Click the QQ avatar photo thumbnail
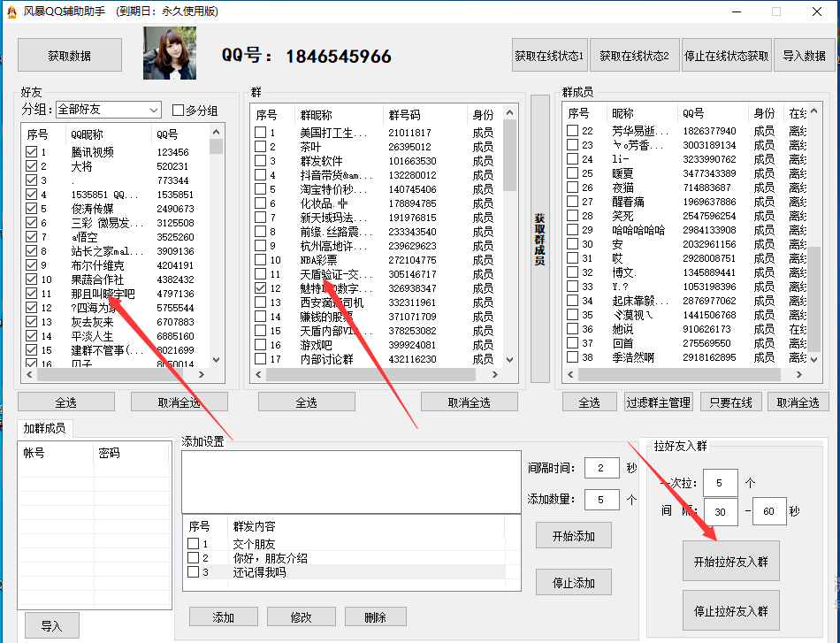The width and height of the screenshot is (840, 643). pos(170,53)
